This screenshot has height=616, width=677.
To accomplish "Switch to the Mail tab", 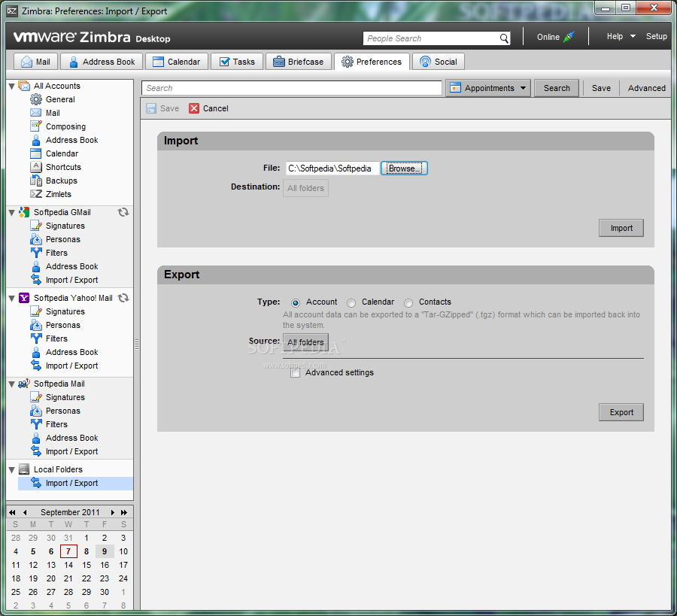I will (36, 62).
